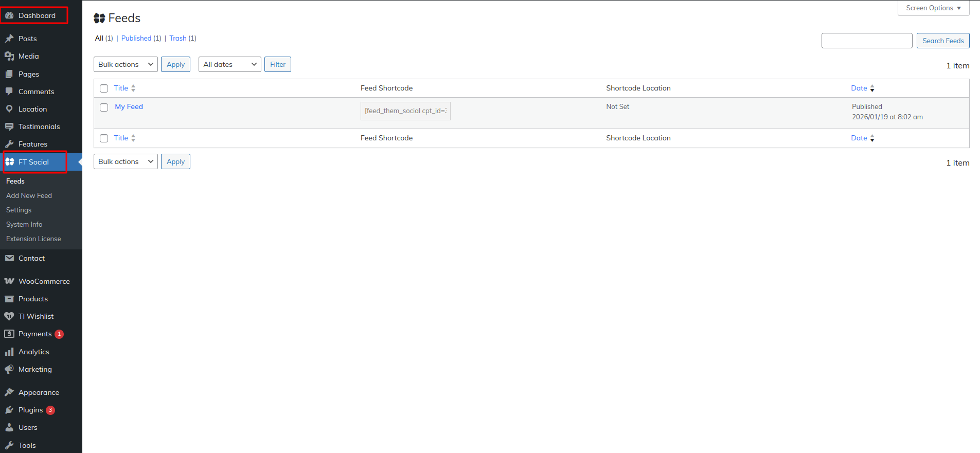
Task: Click the bottom Apply button
Action: pos(175,161)
